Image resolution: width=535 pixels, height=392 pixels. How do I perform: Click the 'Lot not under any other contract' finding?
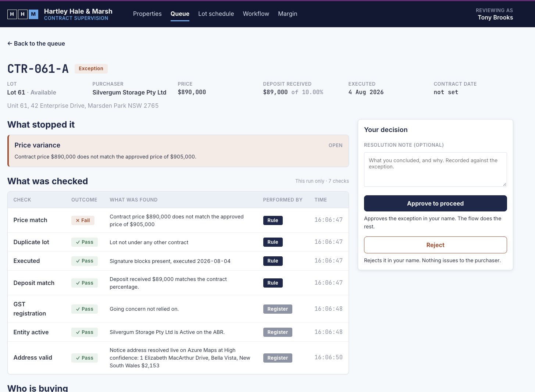149,242
